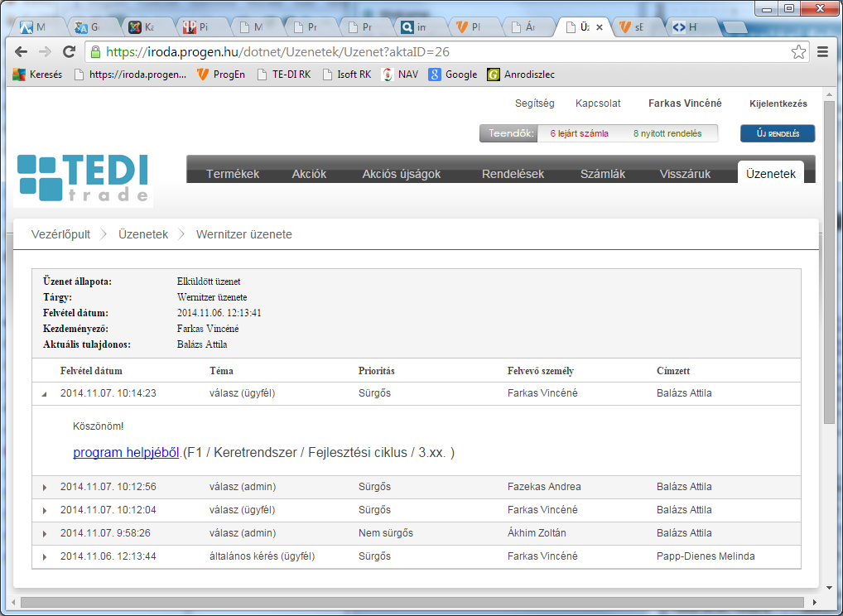Image resolution: width=843 pixels, height=616 pixels.
Task: Open the TE-DI RK bookmark
Action: click(x=284, y=75)
